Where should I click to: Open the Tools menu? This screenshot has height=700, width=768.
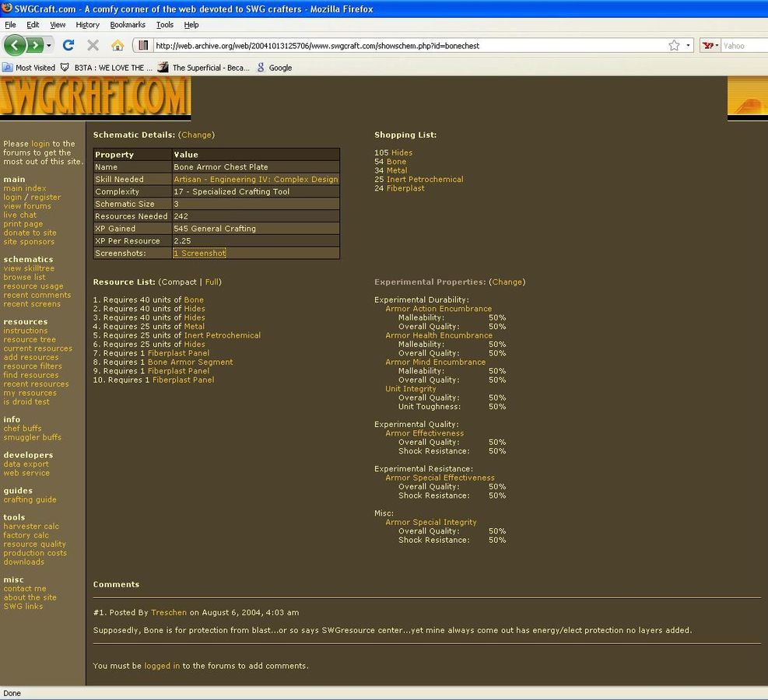[x=164, y=25]
